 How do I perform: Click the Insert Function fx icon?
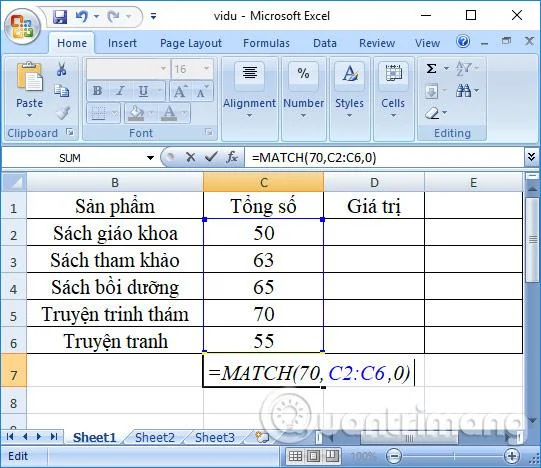point(232,157)
